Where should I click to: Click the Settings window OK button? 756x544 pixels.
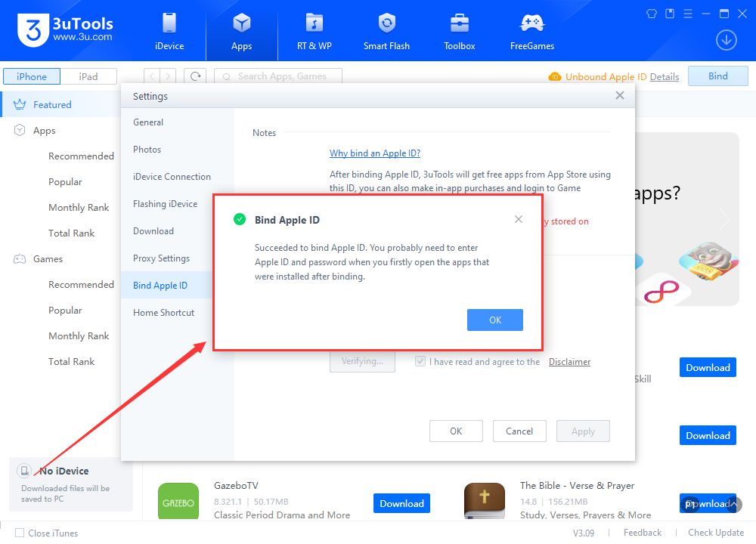click(456, 431)
